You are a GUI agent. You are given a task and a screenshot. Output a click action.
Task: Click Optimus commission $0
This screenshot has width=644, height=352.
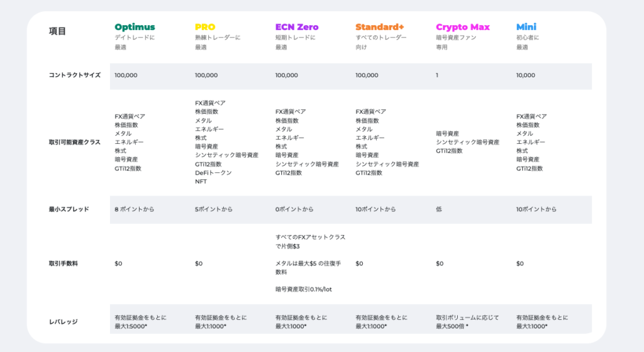pos(118,264)
